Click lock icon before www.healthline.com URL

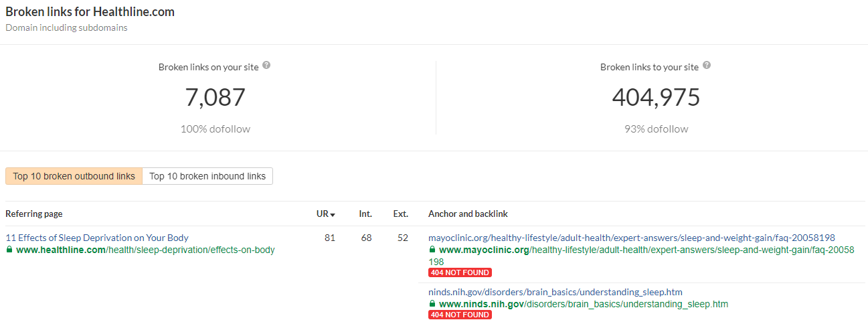9,250
